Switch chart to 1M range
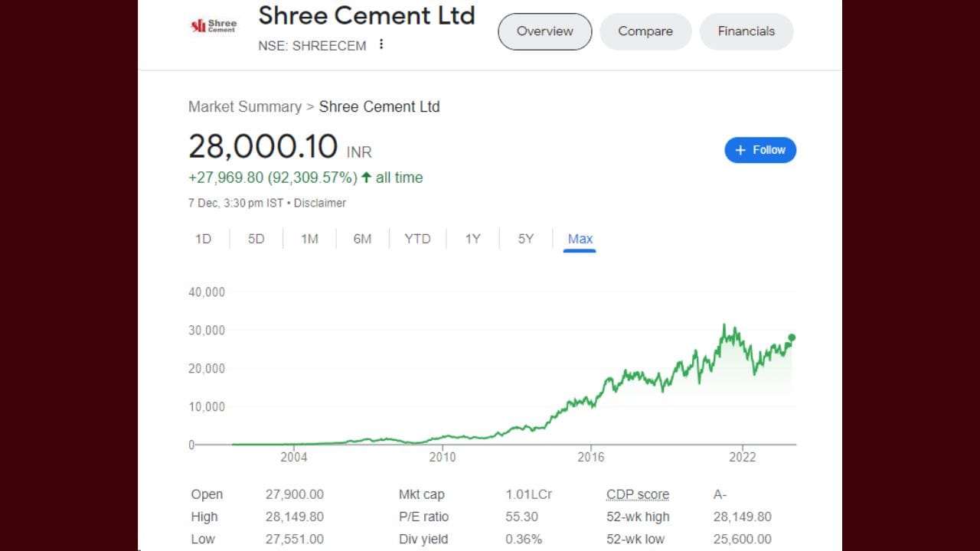Screen dimensions: 980x551 tap(309, 239)
